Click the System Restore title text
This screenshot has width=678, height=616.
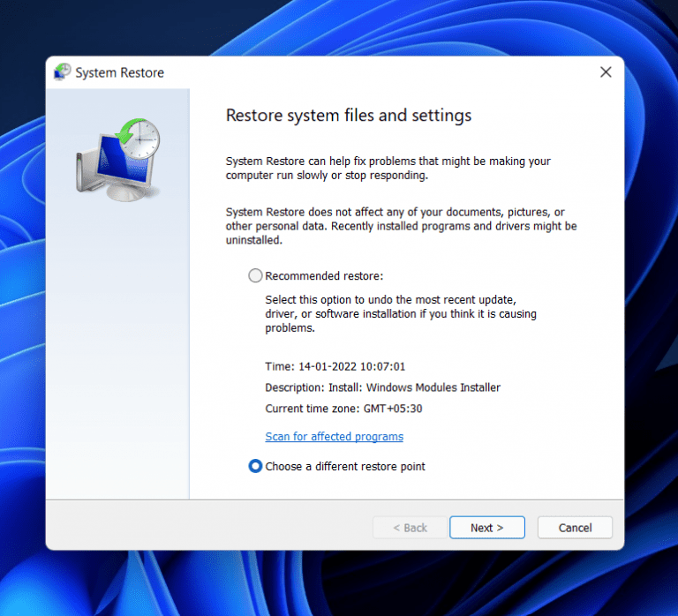coord(119,73)
